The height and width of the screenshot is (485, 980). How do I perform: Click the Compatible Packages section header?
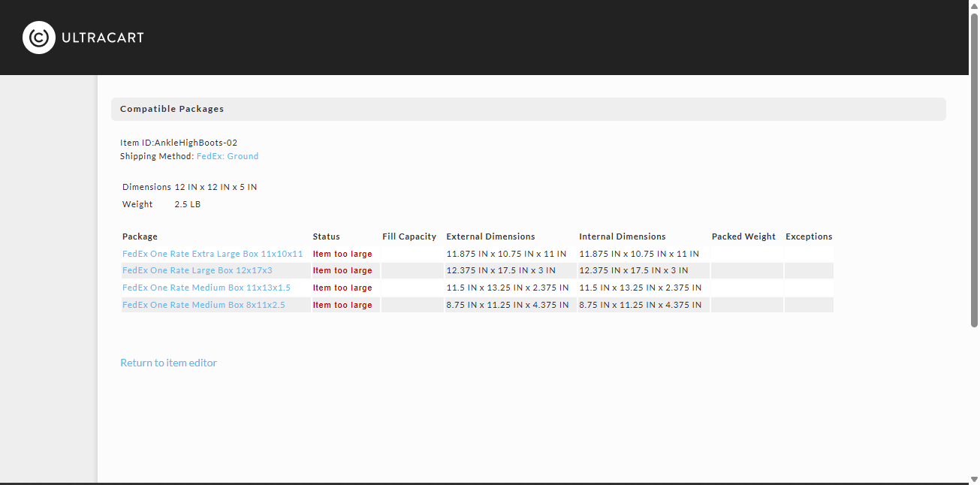click(529, 109)
